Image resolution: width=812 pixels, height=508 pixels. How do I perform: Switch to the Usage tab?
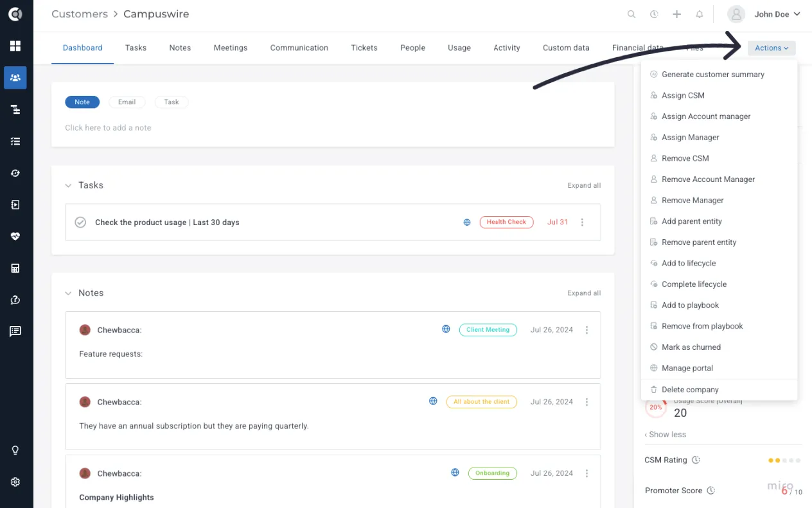click(x=459, y=48)
